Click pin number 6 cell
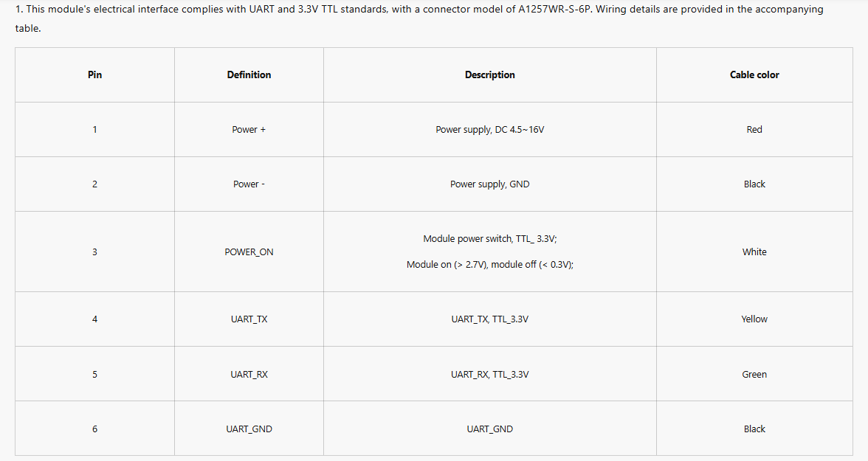This screenshot has height=461, width=868. (94, 429)
